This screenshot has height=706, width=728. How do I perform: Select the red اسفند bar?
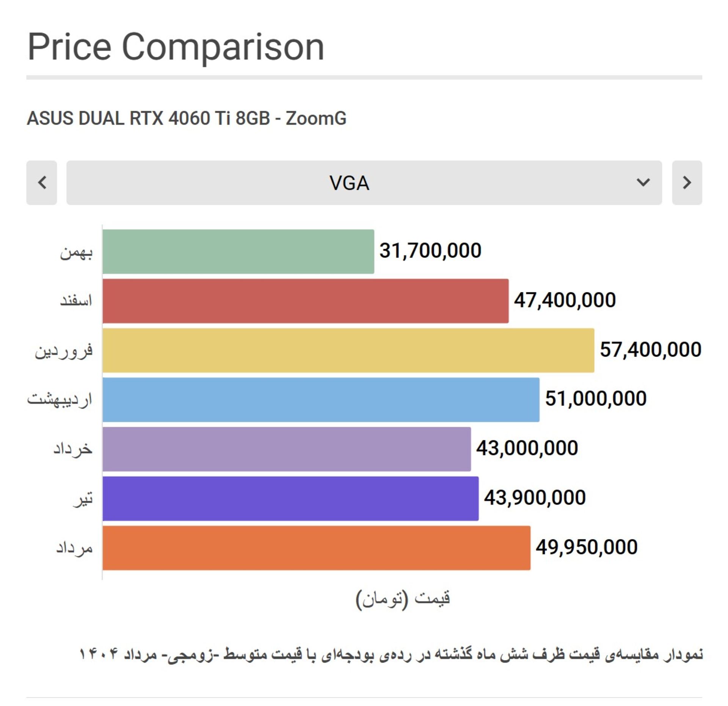pyautogui.click(x=305, y=301)
